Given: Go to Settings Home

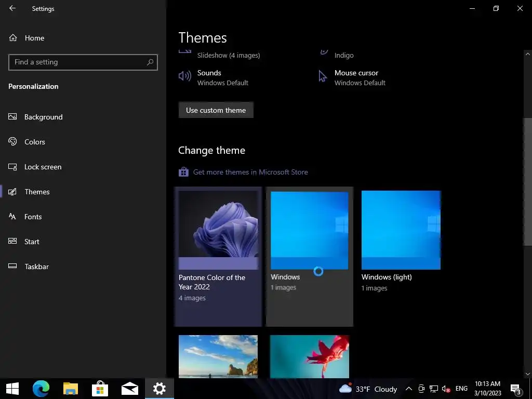Looking at the screenshot, I should tap(26, 38).
